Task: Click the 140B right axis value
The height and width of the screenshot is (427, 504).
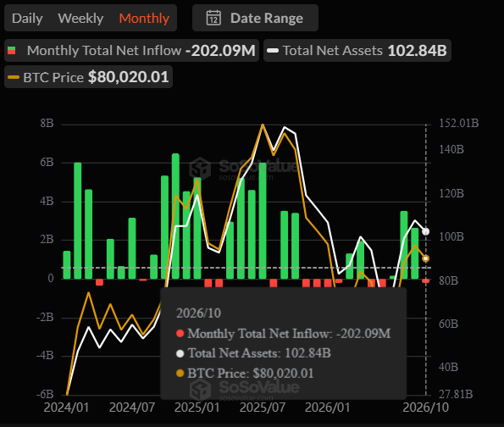Action: point(451,149)
